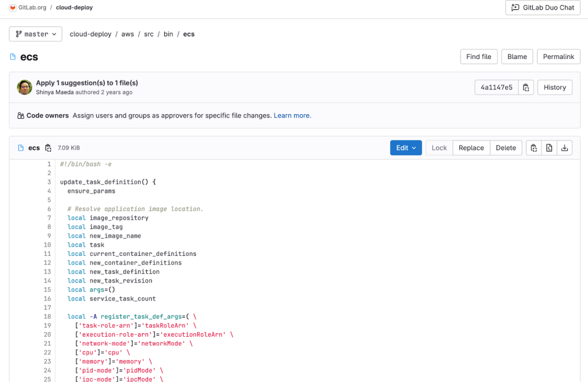Download the ecs file
This screenshot has width=588, height=382.
click(x=564, y=147)
